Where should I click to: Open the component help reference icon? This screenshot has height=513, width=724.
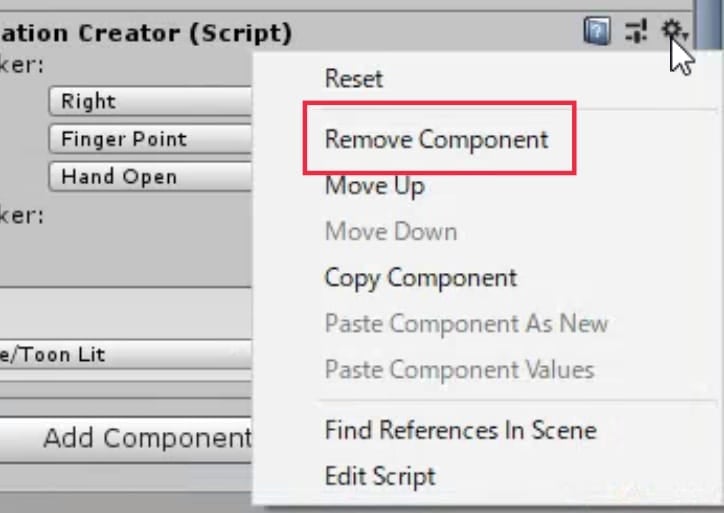pyautogui.click(x=596, y=33)
